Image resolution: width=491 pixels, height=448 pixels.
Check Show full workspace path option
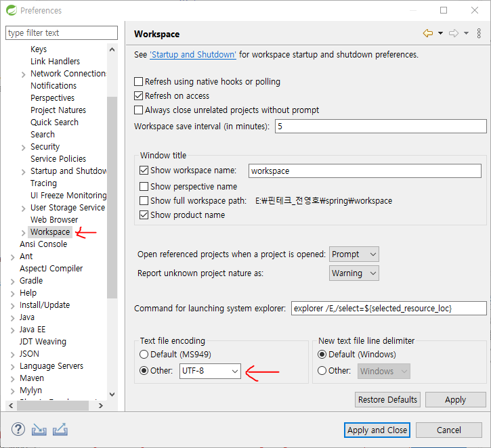(144, 200)
